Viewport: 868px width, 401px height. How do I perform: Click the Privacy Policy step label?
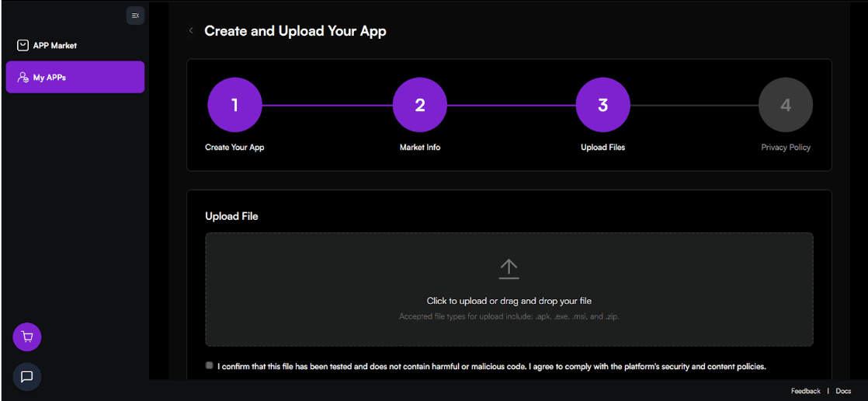(x=785, y=148)
